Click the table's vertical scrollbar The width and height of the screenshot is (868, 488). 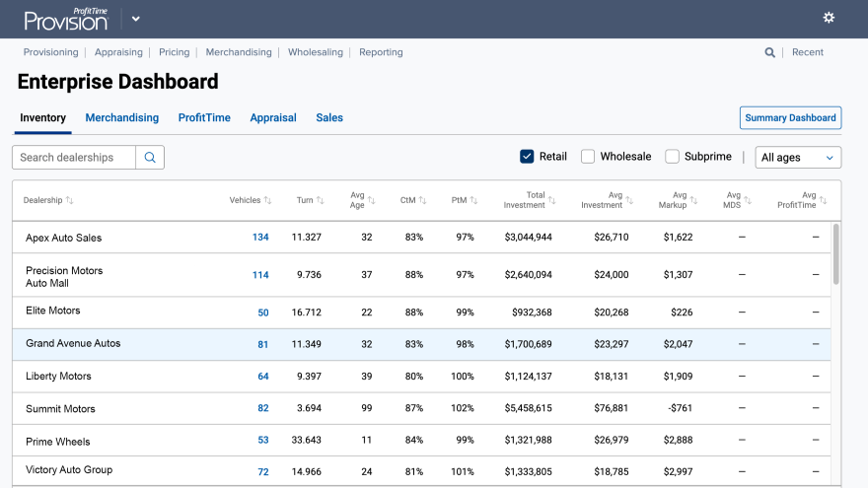tap(836, 254)
